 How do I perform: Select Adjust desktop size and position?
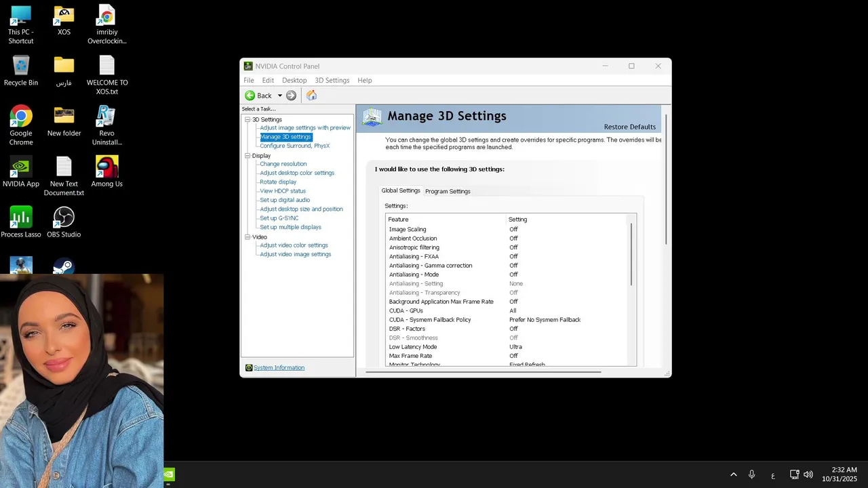(x=301, y=209)
